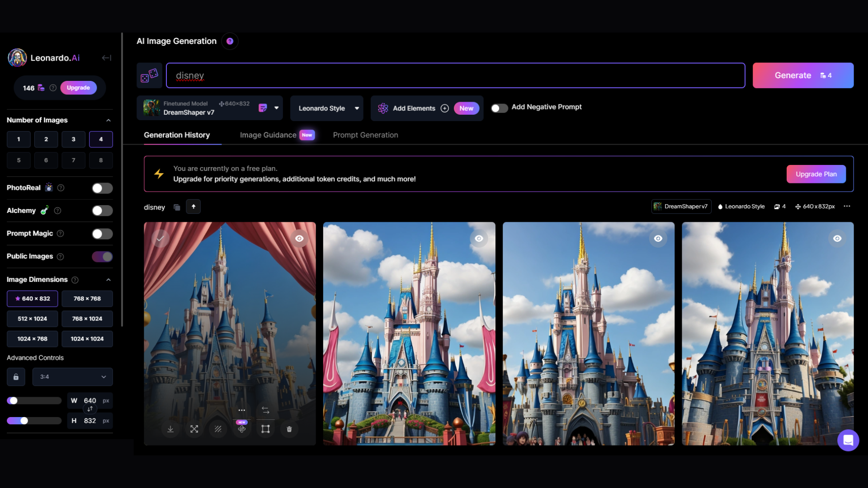
Task: Turn on the Alchemy switch
Action: 102,211
